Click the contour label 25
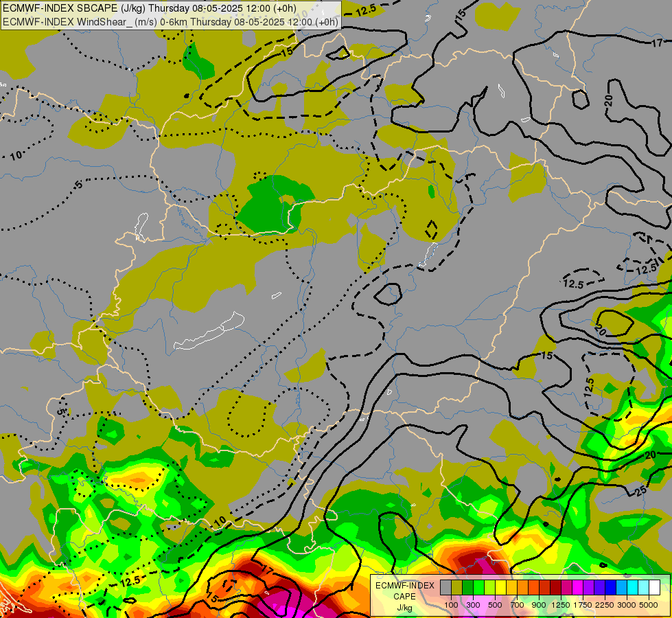 [x=640, y=491]
